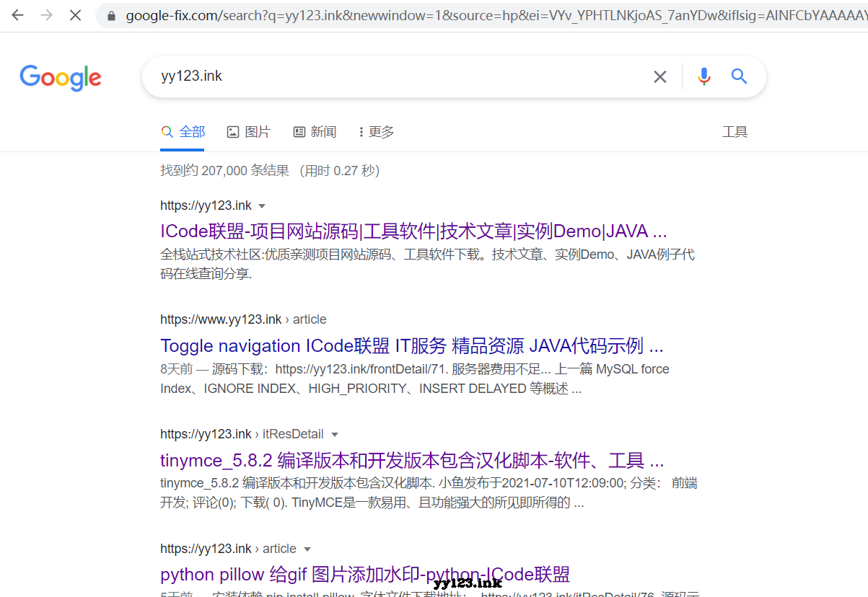This screenshot has width=868, height=597.
Task: Click the browser forward arrow
Action: click(x=46, y=15)
